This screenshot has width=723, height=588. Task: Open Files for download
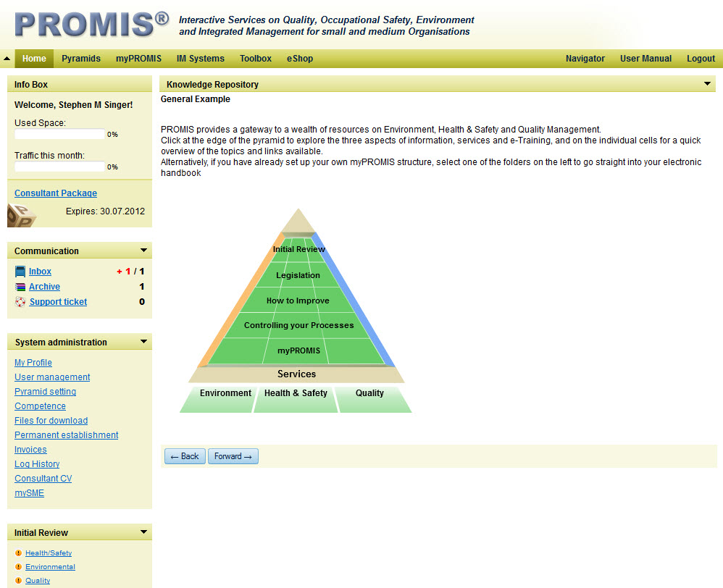point(51,421)
